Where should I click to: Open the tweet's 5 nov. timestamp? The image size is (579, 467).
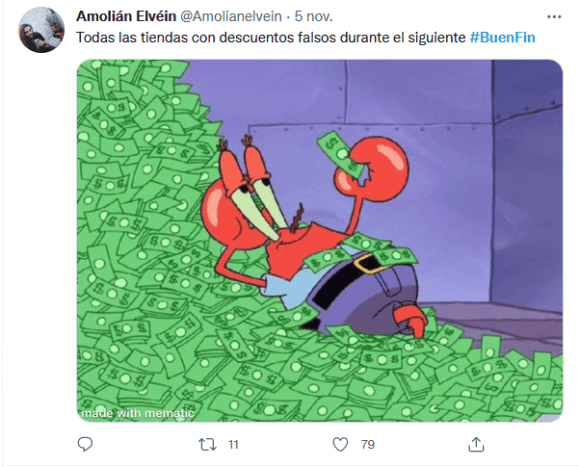314,16
